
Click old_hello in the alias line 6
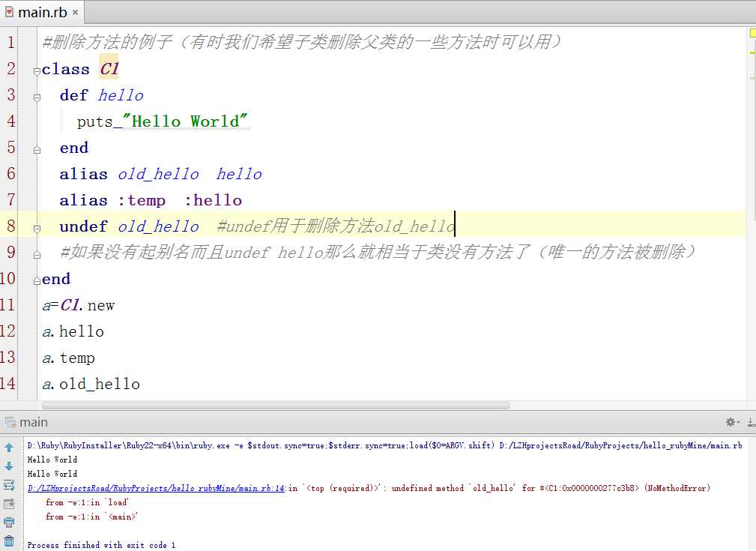(x=158, y=174)
